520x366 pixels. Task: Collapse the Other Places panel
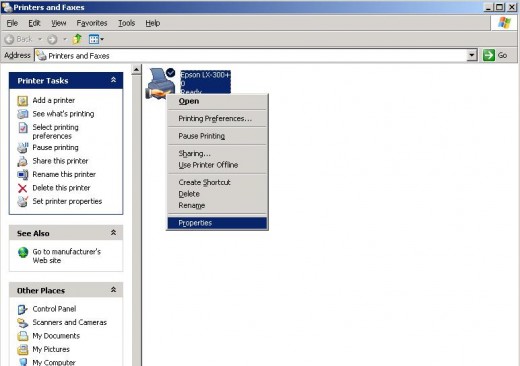113,290
